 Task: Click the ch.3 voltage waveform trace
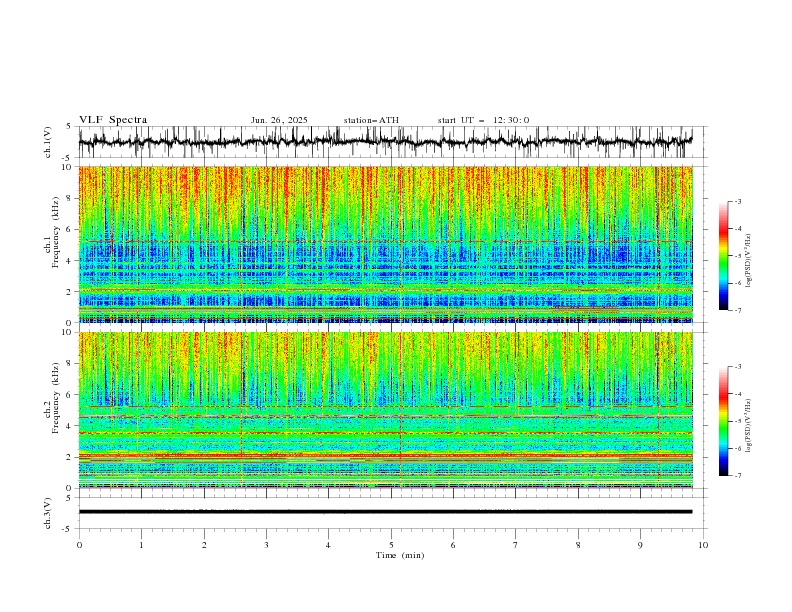tap(385, 512)
